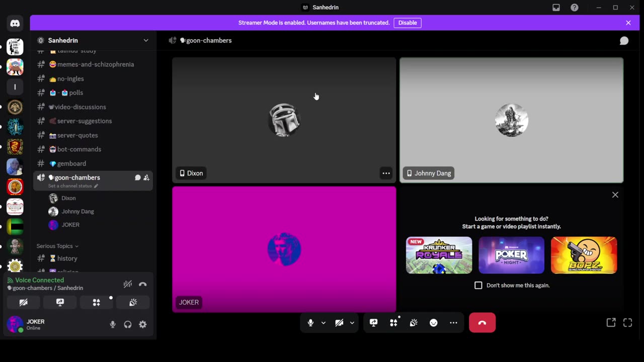Open camera options arrow

click(x=352, y=323)
